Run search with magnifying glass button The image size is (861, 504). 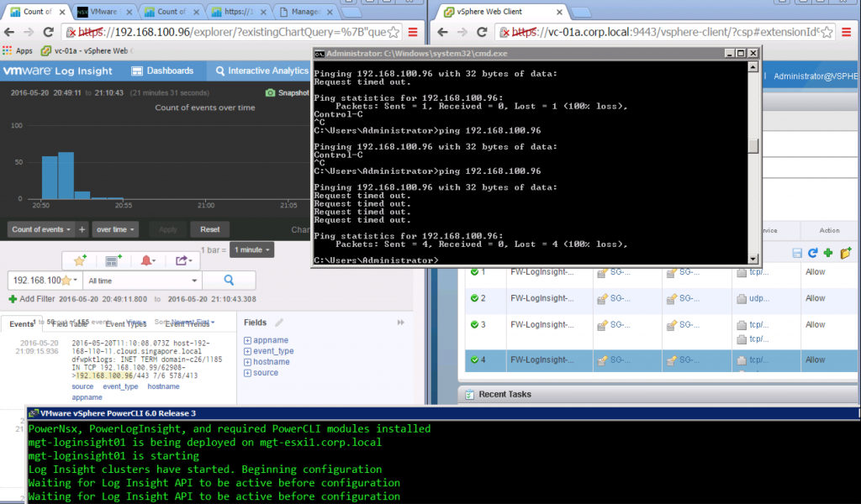coord(229,281)
